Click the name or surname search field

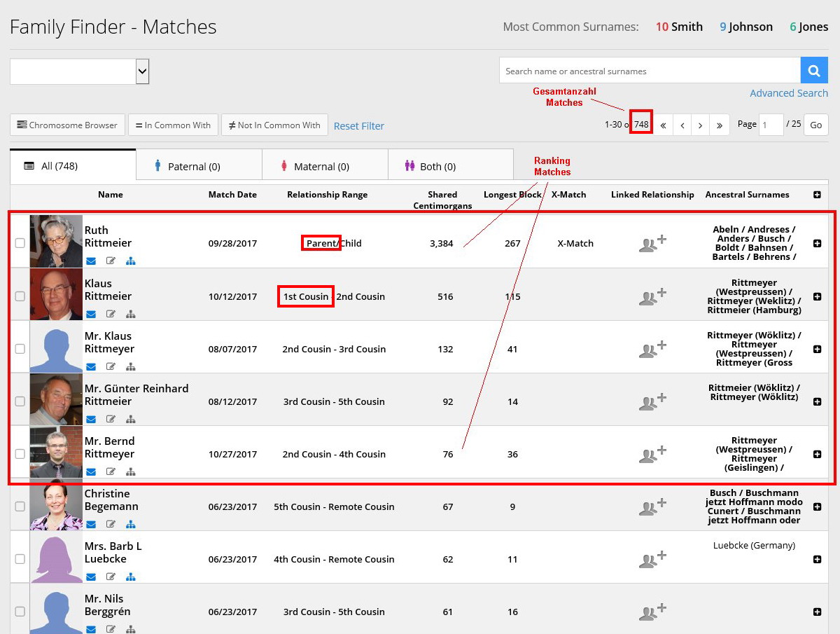[649, 71]
